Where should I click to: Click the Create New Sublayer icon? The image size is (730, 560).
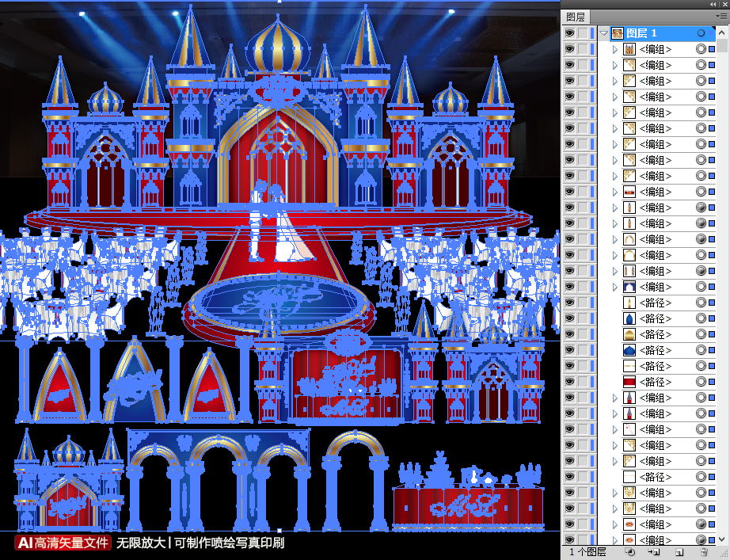tap(654, 553)
